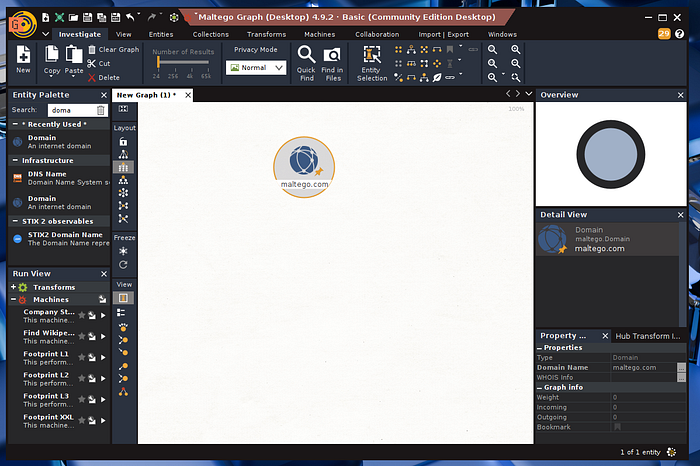700x466 pixels.
Task: Open the View ribbon tab
Action: click(124, 34)
